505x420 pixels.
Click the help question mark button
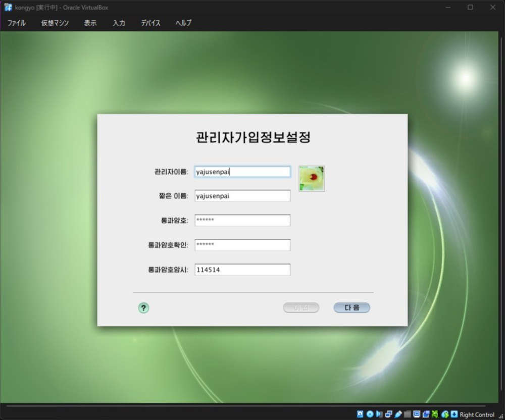click(143, 308)
